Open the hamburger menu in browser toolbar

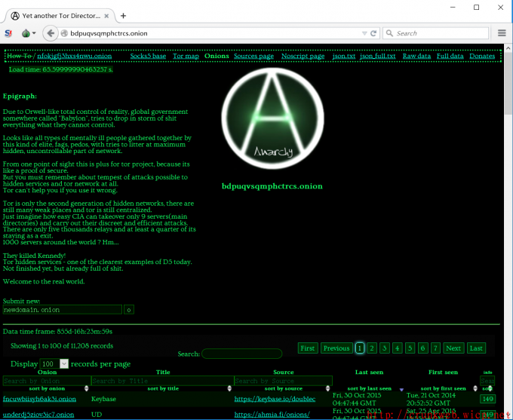click(502, 33)
